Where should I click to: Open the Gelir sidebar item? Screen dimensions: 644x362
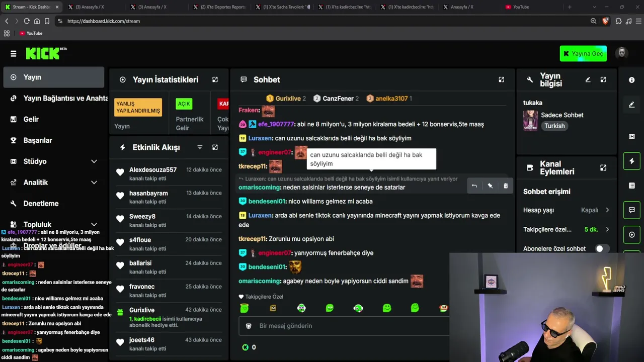(54, 119)
